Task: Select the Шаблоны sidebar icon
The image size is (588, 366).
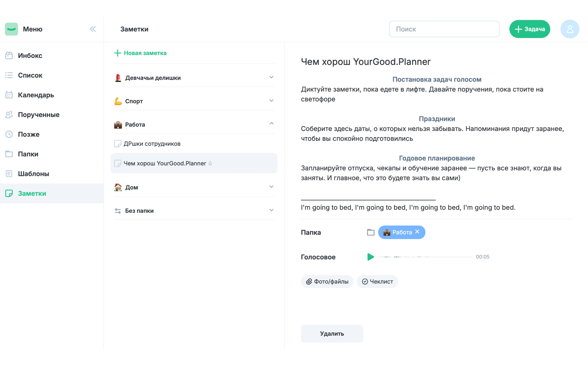Action: (x=9, y=174)
